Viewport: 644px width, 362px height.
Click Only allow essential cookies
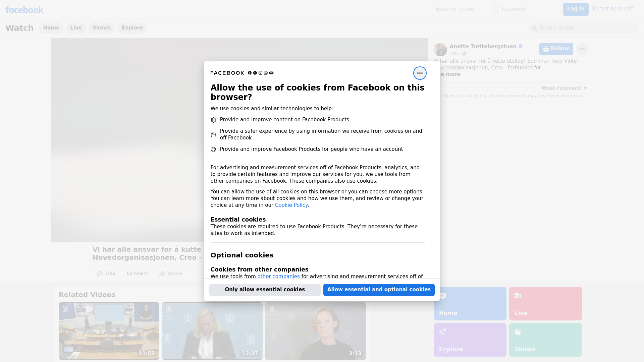point(265,290)
